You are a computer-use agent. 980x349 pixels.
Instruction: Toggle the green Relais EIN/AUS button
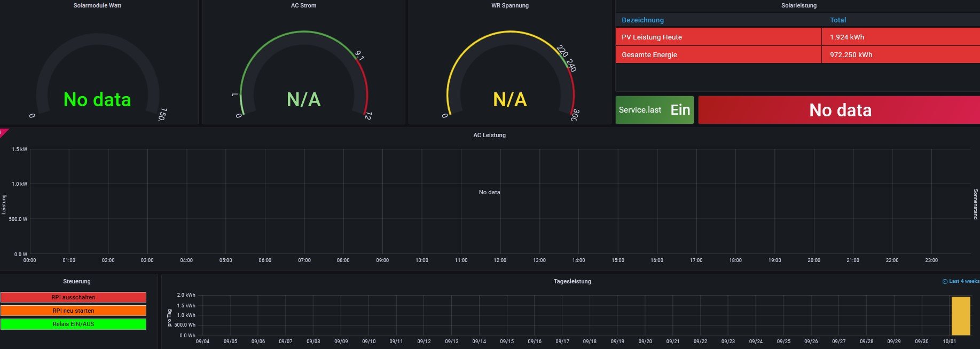click(x=73, y=324)
